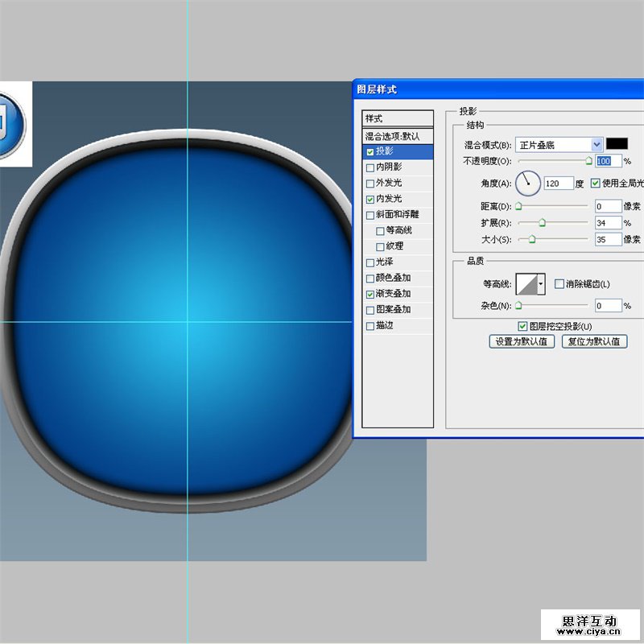Screen dimensions: 644x644
Task: Toggle the 消除锯齿 anti-alias checkbox
Action: [x=559, y=284]
